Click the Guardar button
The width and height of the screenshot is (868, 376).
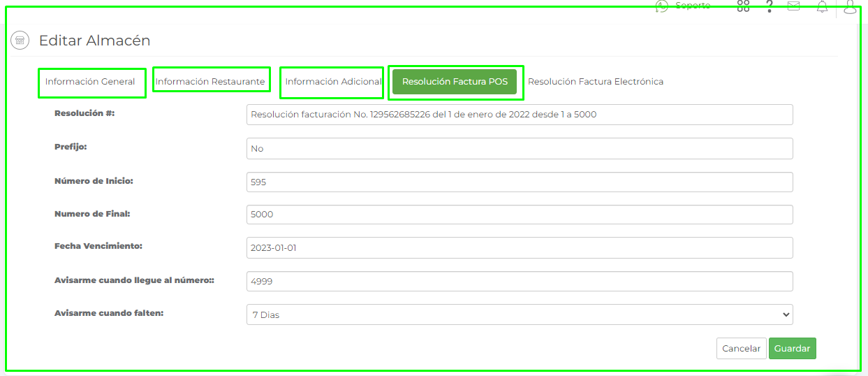(793, 348)
